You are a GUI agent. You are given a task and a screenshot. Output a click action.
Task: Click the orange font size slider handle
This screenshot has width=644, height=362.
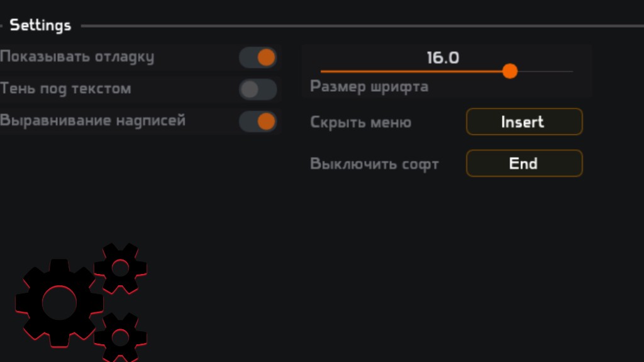click(510, 71)
